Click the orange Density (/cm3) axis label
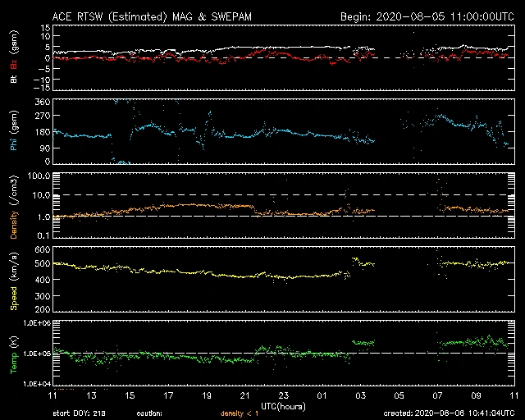This screenshot has height=420, width=525. pyautogui.click(x=13, y=205)
